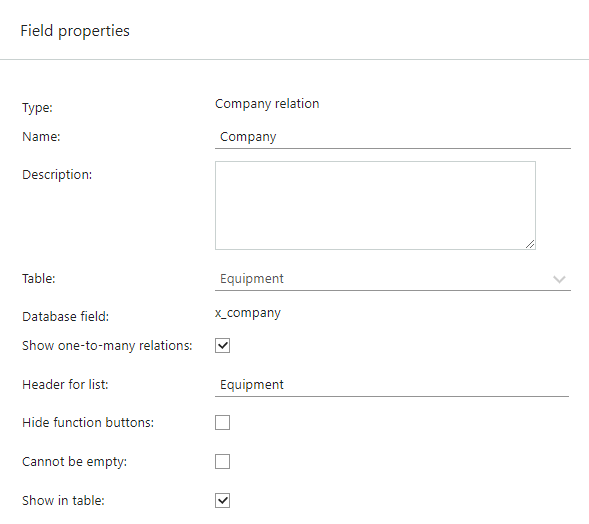Click the 'Table:' label
The image size is (589, 524).
coord(39,279)
